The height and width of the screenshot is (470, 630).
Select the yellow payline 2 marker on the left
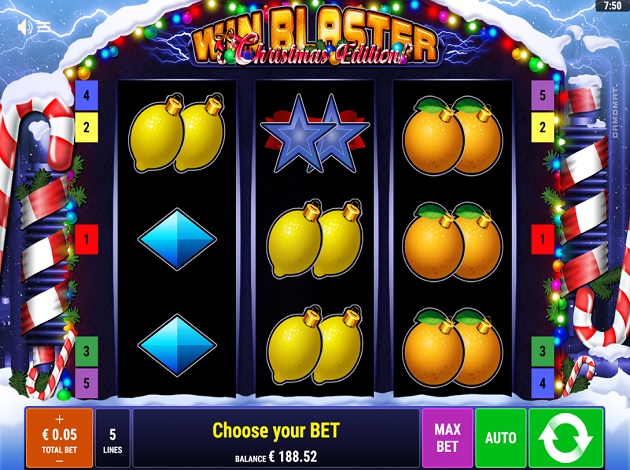87,127
